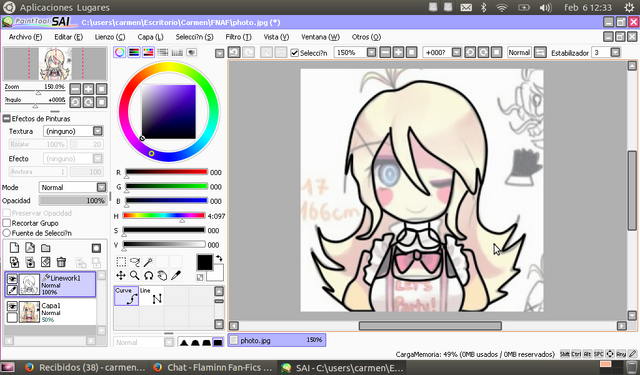640x375 pixels.
Task: Open the Archivo menu
Action: [x=25, y=37]
